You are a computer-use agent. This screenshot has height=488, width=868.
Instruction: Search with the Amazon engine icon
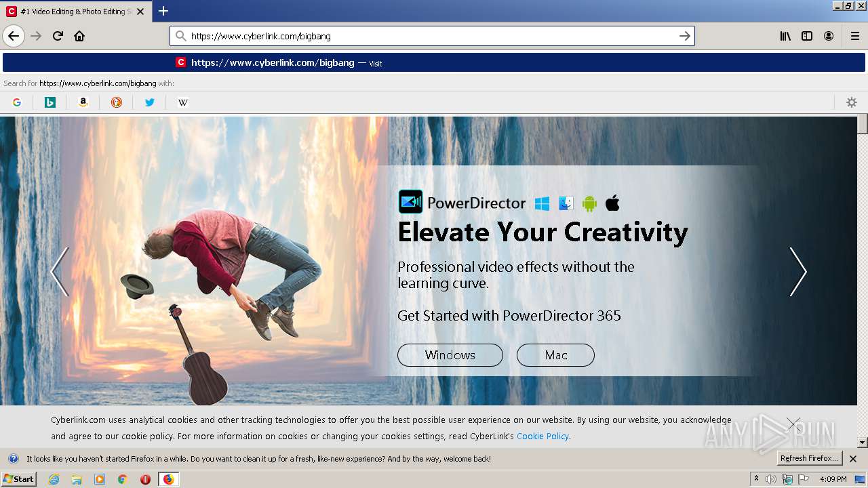click(83, 102)
